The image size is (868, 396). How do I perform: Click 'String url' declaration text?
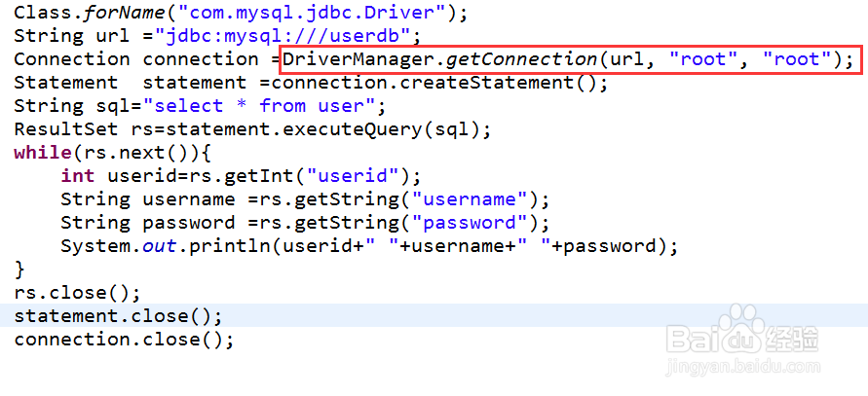[x=72, y=36]
